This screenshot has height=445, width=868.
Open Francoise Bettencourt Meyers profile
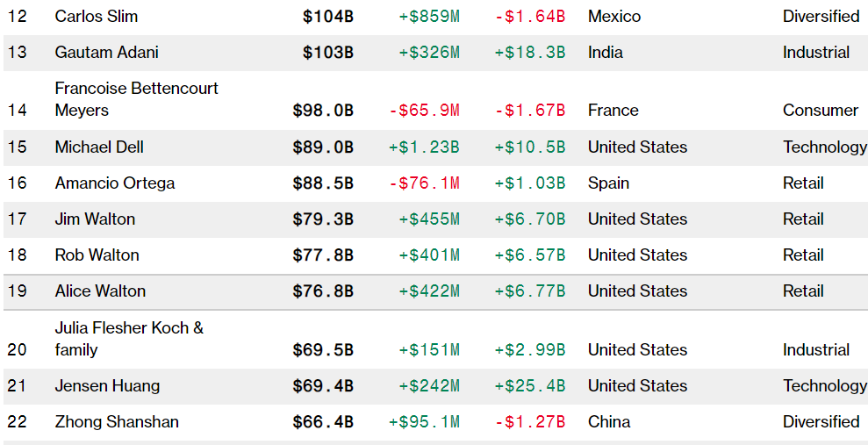136,99
